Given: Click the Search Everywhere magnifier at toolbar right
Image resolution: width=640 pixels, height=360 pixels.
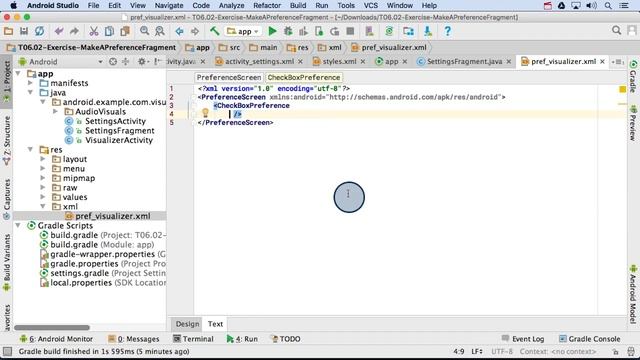Looking at the screenshot, I should tap(616, 31).
